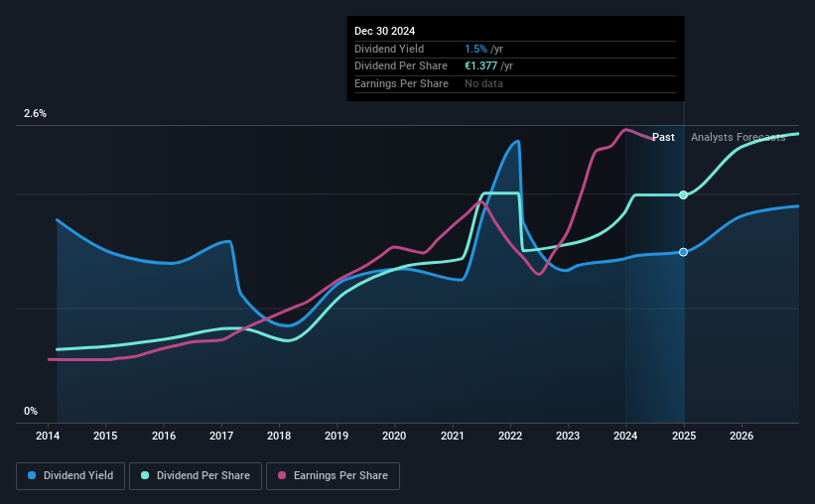The image size is (815, 504).
Task: Click the 2015 x-axis label
Action: pyautogui.click(x=105, y=436)
